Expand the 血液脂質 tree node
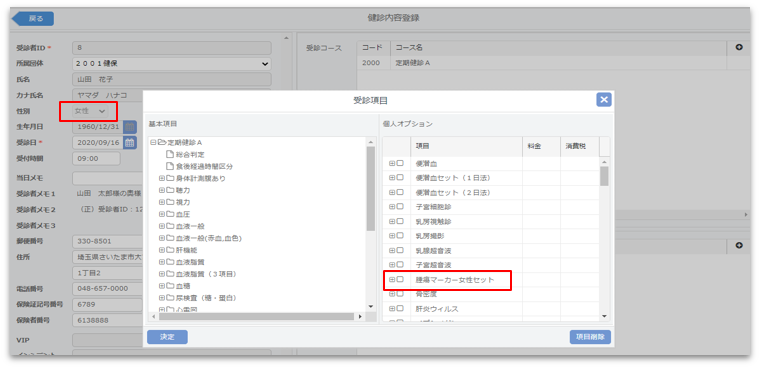 coord(162,262)
